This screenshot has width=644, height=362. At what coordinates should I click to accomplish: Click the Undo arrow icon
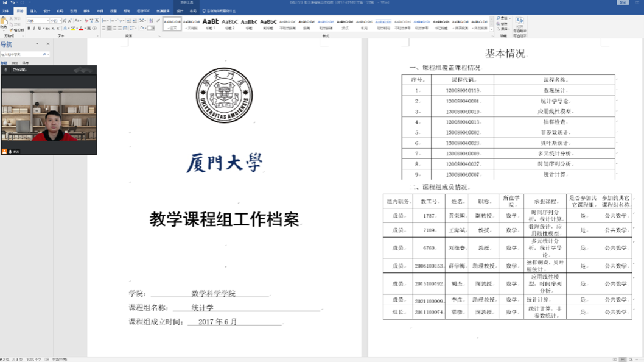tap(12, 2)
